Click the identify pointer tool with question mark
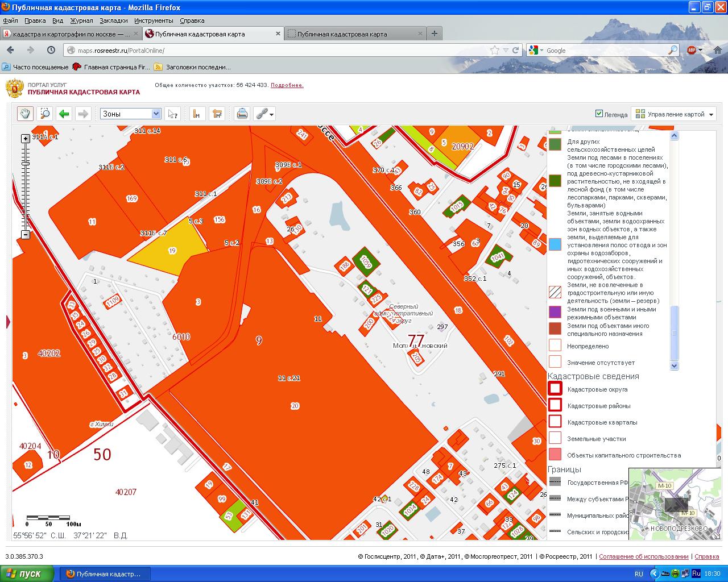The height and width of the screenshot is (582, 728). click(172, 114)
